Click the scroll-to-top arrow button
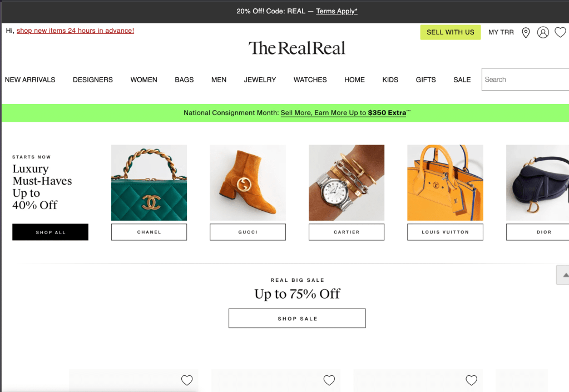Image resolution: width=569 pixels, height=392 pixels. point(563,275)
